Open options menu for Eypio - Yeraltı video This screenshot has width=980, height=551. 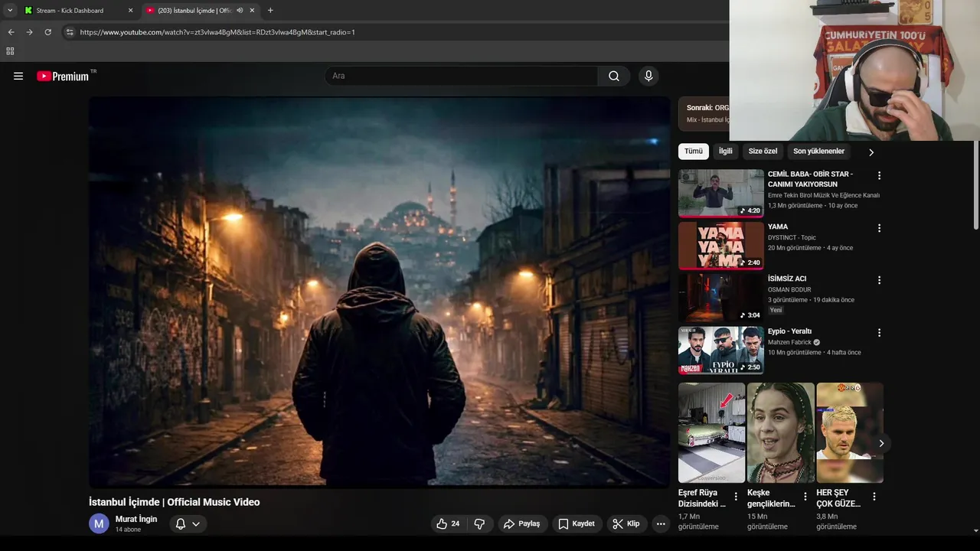[x=879, y=333]
